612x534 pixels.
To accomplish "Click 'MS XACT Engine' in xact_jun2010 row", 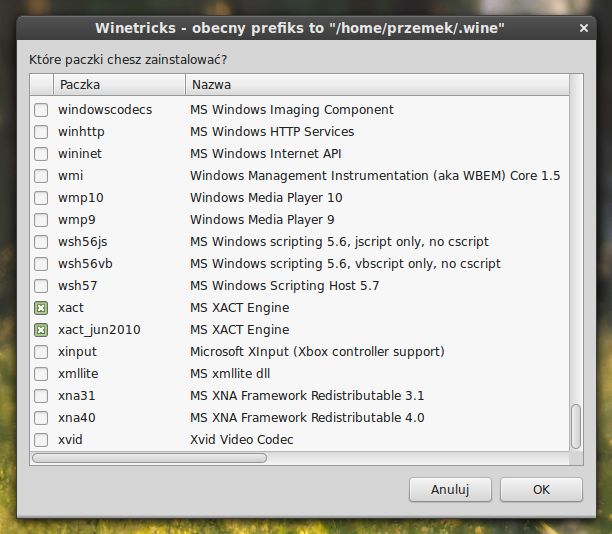I will pos(240,330).
